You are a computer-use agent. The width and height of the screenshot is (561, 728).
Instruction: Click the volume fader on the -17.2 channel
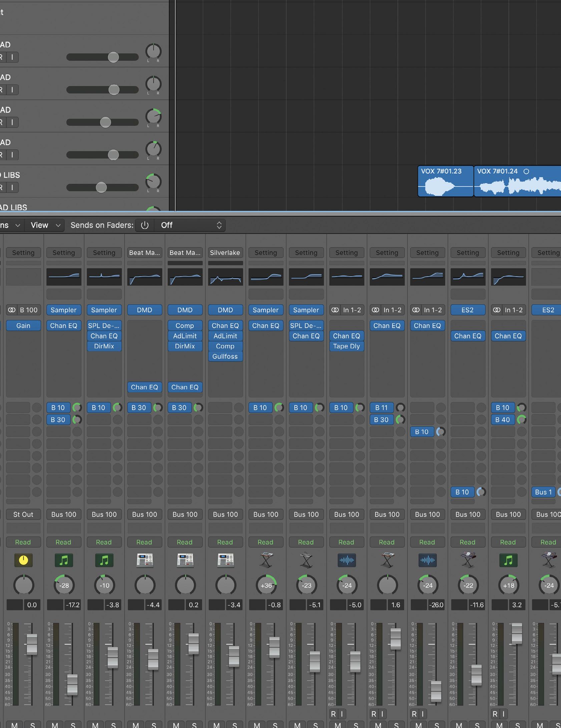72,684
